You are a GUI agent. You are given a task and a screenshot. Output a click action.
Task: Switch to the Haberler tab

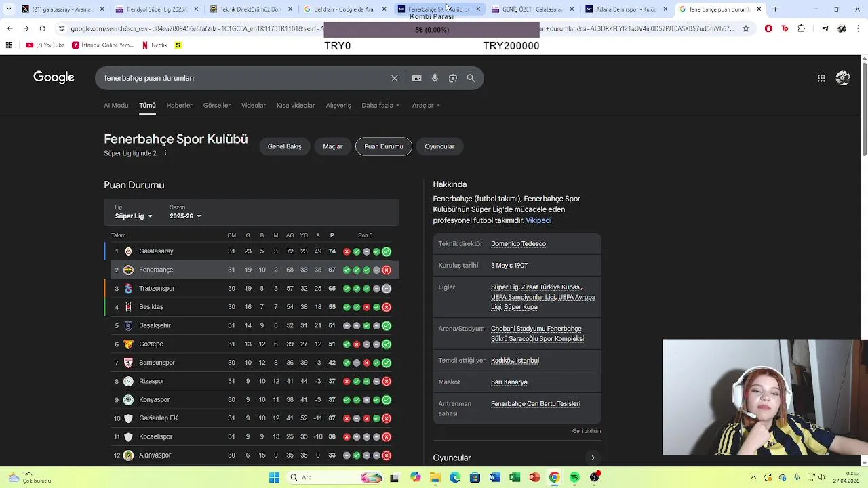(x=179, y=106)
